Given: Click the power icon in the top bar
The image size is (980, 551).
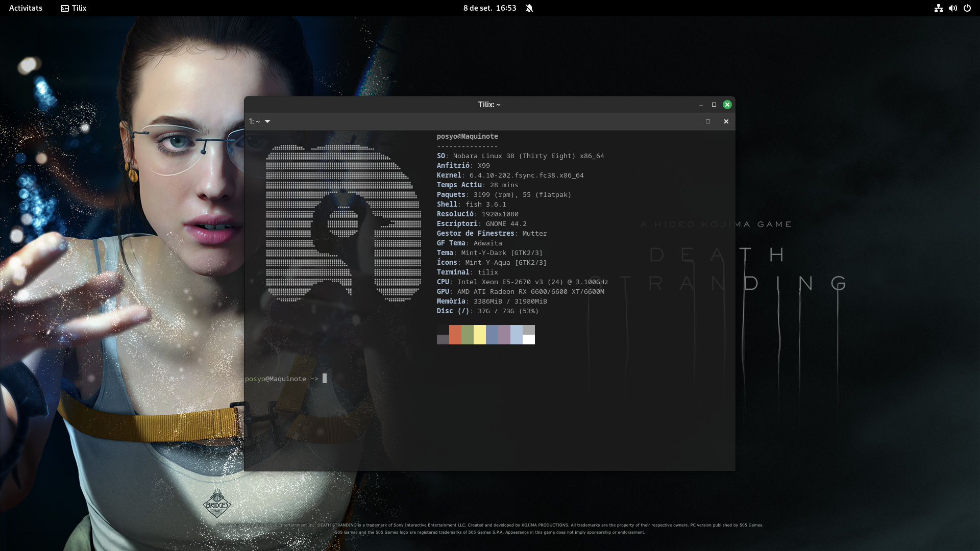Looking at the screenshot, I should (967, 8).
